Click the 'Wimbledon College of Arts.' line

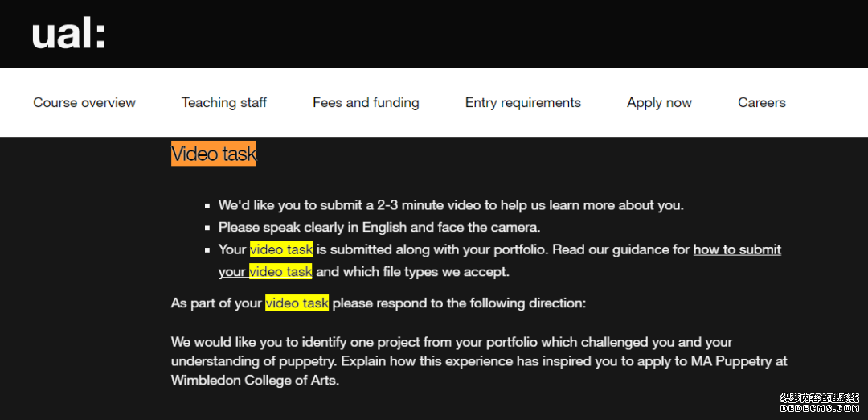255,381
